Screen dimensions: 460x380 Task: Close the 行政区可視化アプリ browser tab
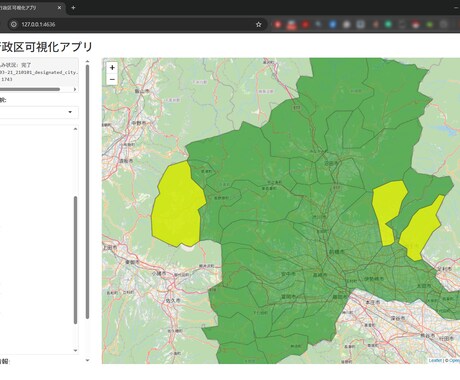tap(59, 8)
